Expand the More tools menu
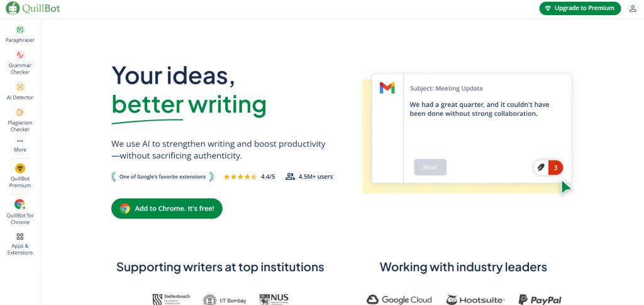644x305 pixels. [20, 144]
